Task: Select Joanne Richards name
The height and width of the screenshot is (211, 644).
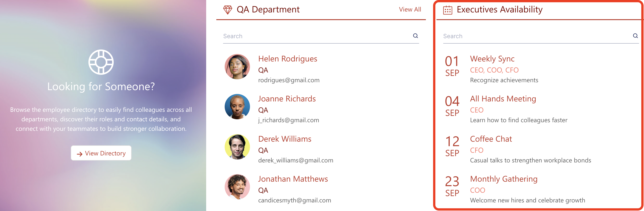Action: click(287, 99)
